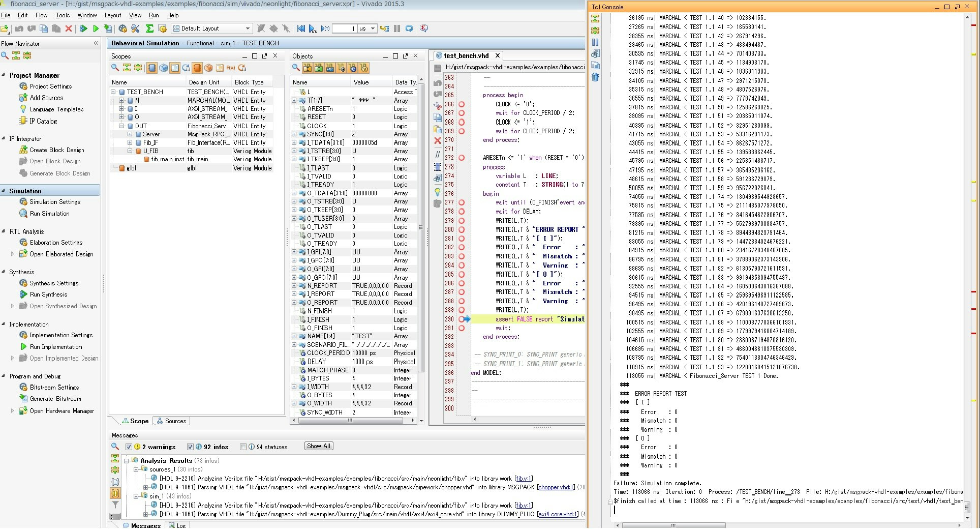Restart the simulation using rewind icon
This screenshot has height=531, width=980.
tap(301, 28)
